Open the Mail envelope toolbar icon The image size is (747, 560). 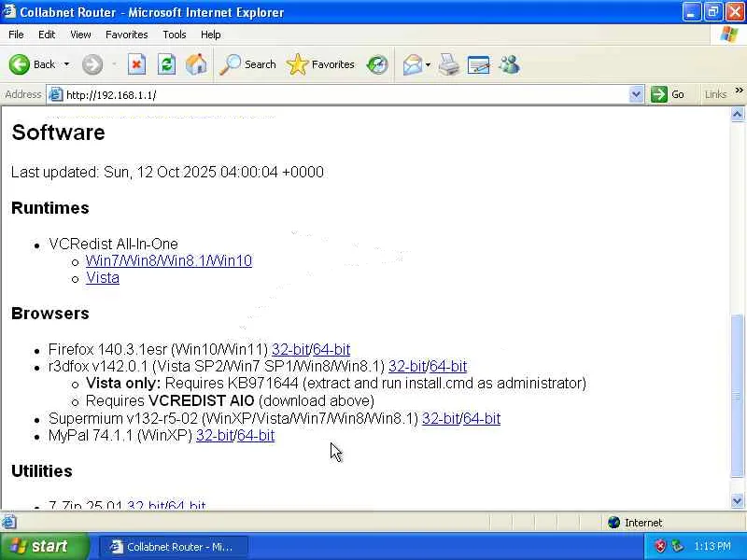(x=412, y=64)
